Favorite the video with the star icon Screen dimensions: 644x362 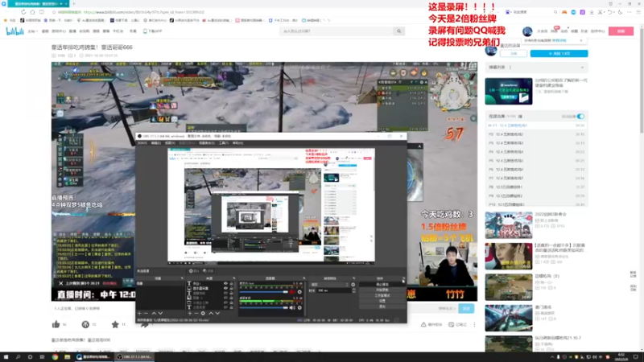coord(115,325)
